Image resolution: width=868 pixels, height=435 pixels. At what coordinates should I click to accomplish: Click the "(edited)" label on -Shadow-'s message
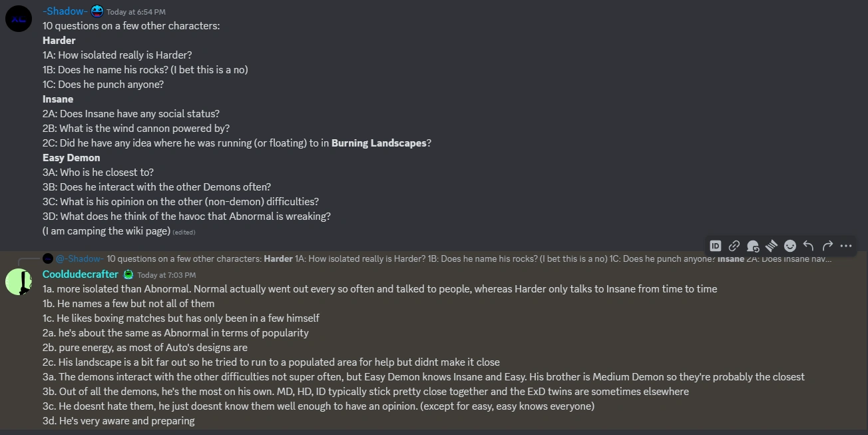(184, 232)
